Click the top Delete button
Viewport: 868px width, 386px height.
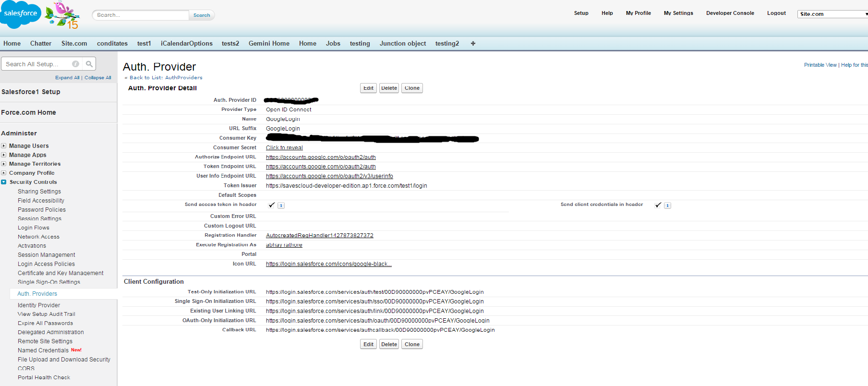(x=389, y=88)
